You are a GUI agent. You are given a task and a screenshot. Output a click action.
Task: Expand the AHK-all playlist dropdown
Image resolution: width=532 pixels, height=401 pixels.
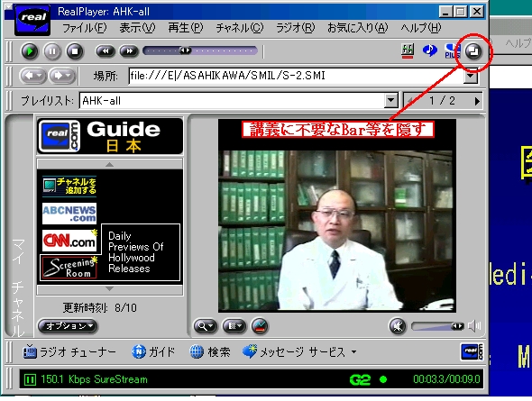click(x=390, y=101)
